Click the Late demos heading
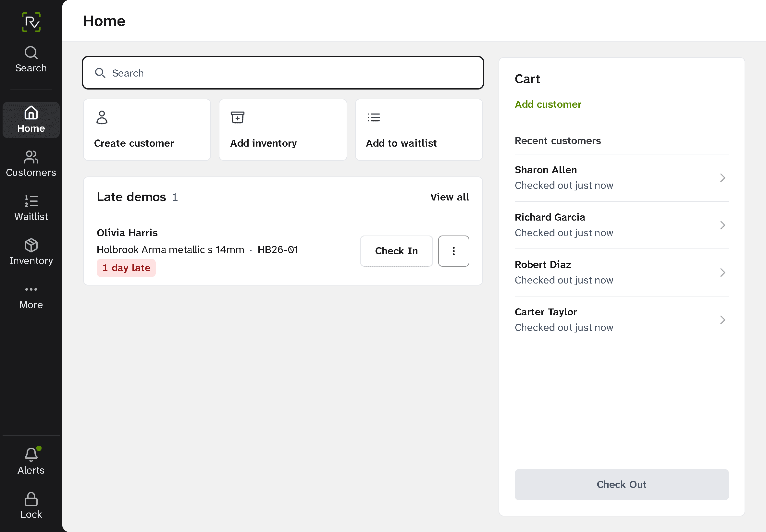 click(x=131, y=197)
